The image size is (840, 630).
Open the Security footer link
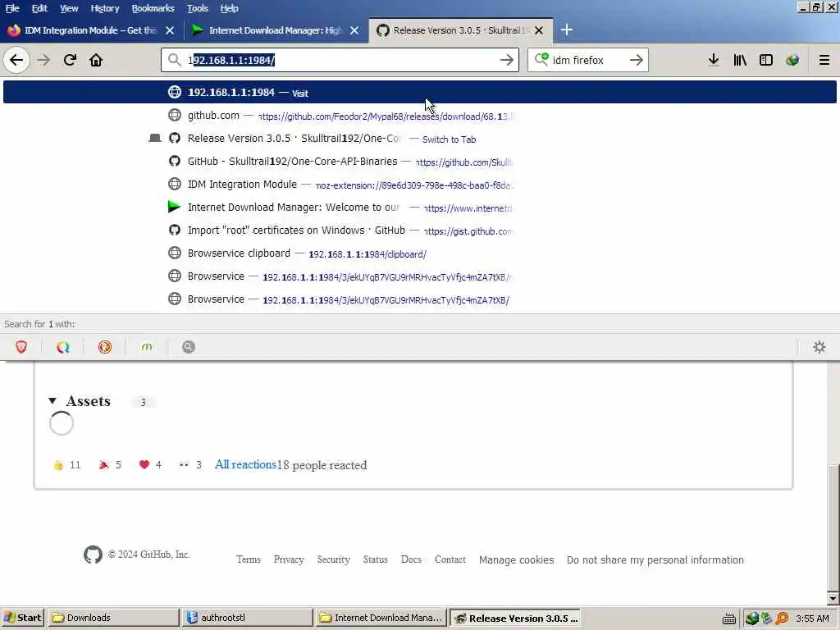[x=333, y=559]
